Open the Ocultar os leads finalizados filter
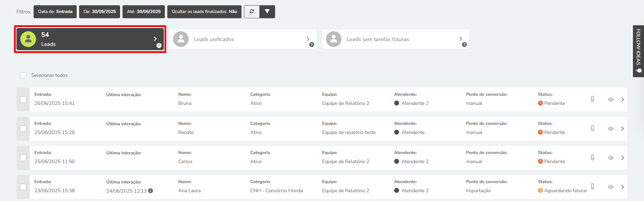The height and width of the screenshot is (201, 644). point(204,12)
